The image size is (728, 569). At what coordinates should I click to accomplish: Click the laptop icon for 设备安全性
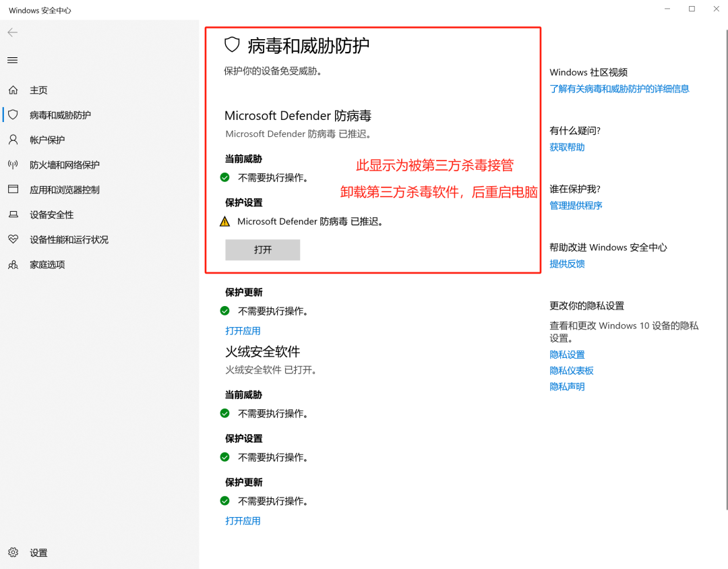[13, 214]
